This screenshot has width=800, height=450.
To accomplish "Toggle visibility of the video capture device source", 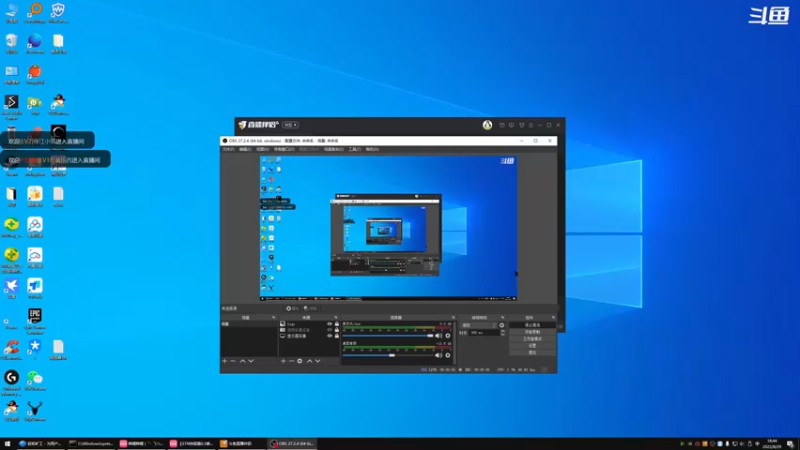I will coord(329,330).
